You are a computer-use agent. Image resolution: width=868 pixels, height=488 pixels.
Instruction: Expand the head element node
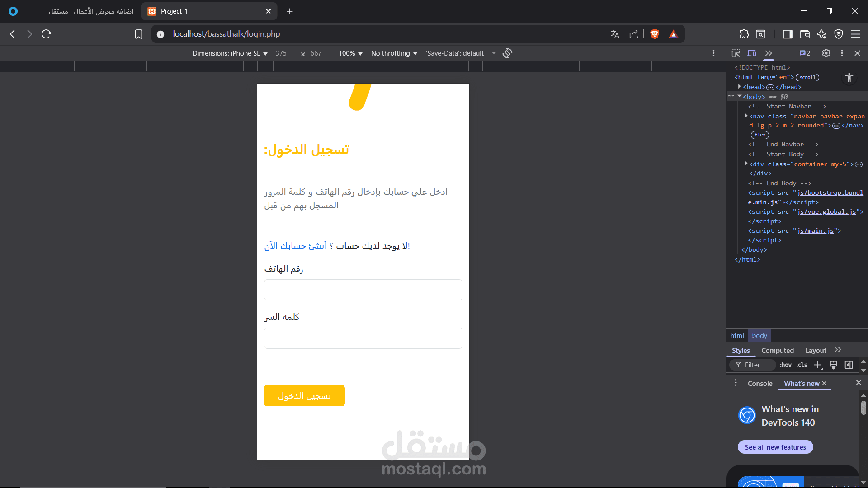pyautogui.click(x=740, y=86)
